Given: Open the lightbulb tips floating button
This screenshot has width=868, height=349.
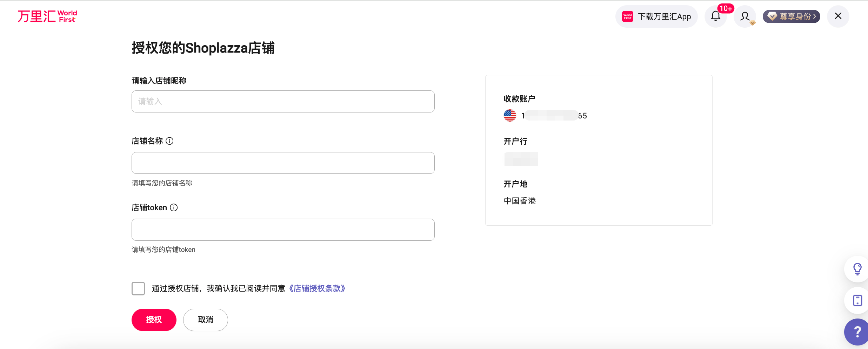Looking at the screenshot, I should click(857, 269).
